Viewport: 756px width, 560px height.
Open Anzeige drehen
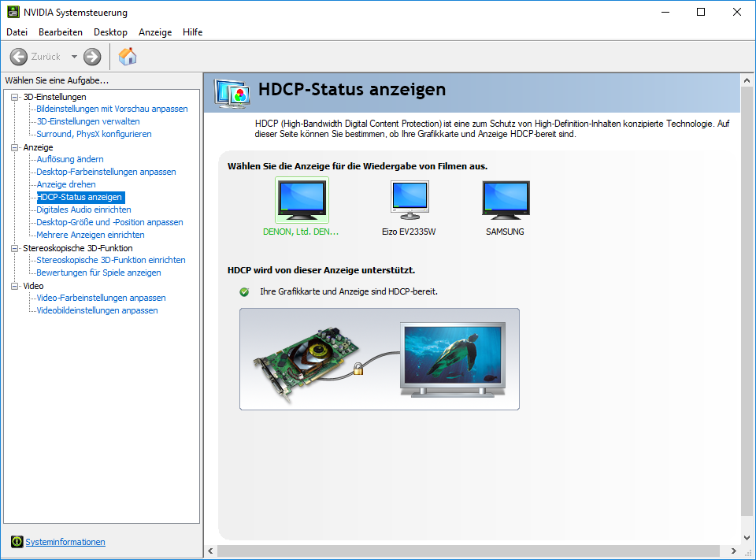[x=66, y=184]
